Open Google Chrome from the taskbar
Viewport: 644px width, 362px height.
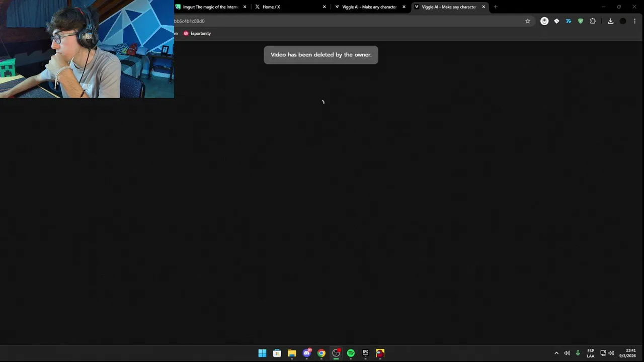click(321, 353)
